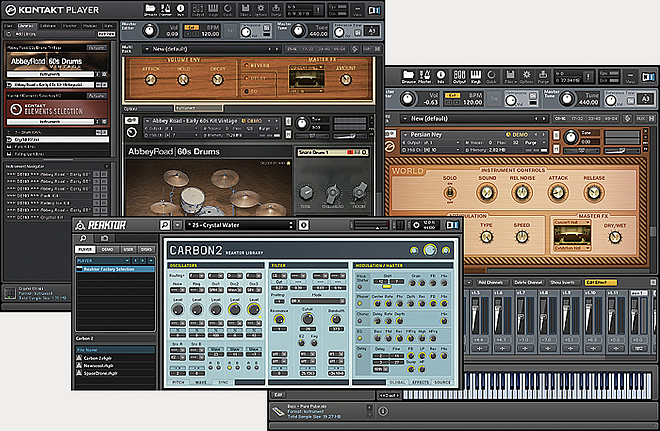The width and height of the screenshot is (660, 431).
Task: Click Add Channel button in output mixer
Action: point(491,282)
